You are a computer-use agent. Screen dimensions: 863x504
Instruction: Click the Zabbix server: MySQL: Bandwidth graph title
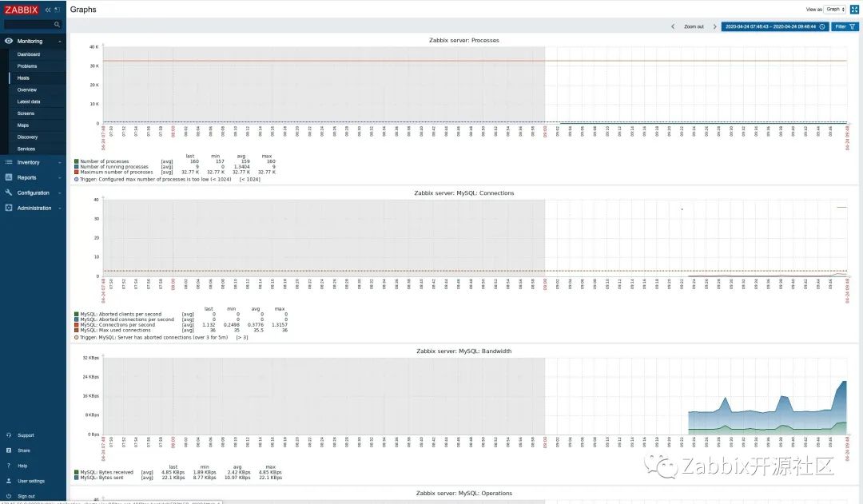(464, 351)
